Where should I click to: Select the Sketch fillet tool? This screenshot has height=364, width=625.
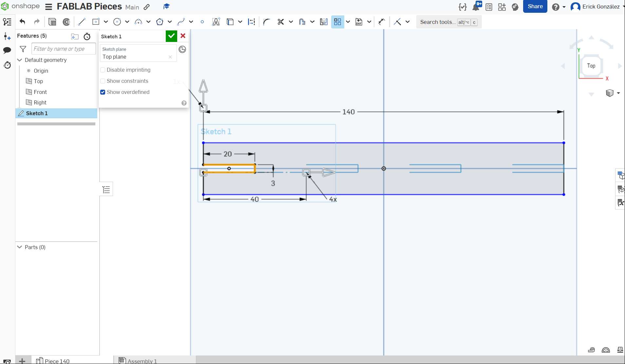tap(266, 22)
